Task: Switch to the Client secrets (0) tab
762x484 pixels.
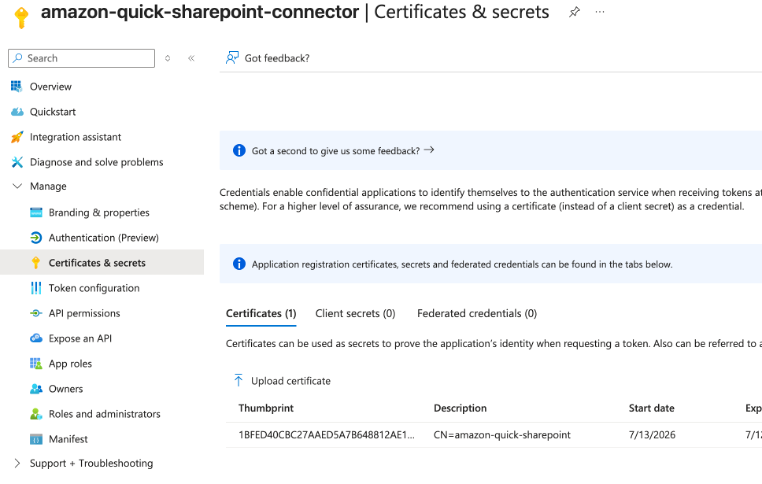Action: click(355, 313)
